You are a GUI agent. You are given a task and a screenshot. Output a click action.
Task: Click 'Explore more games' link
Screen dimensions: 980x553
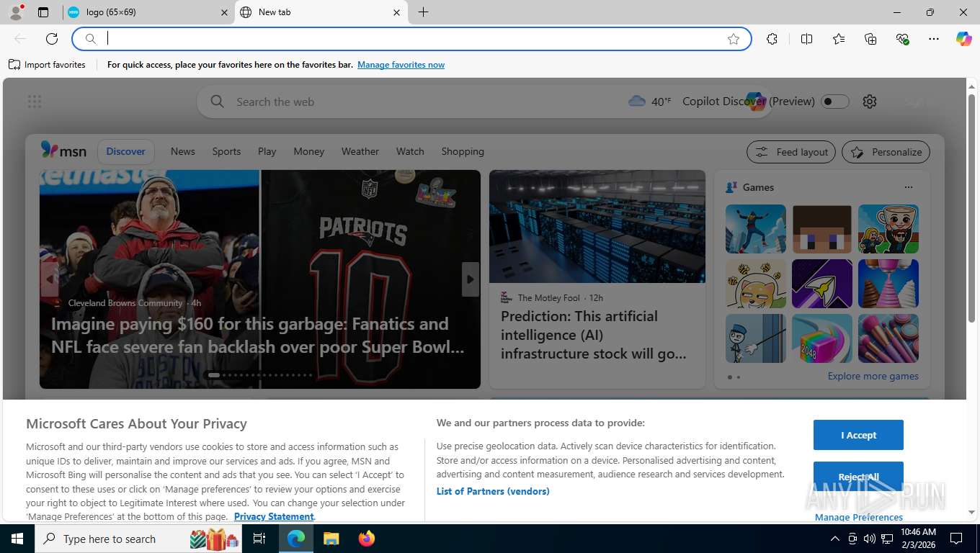(x=873, y=376)
